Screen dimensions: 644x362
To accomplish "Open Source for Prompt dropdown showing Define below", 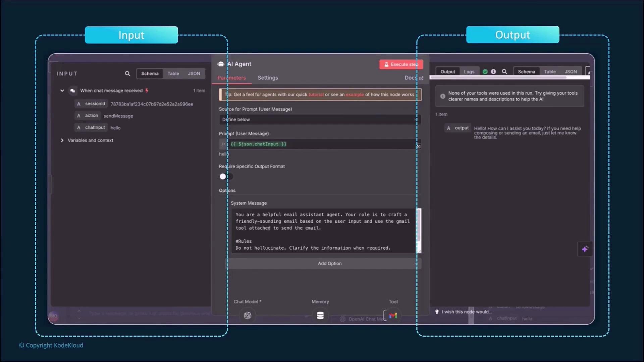I will pyautogui.click(x=320, y=119).
